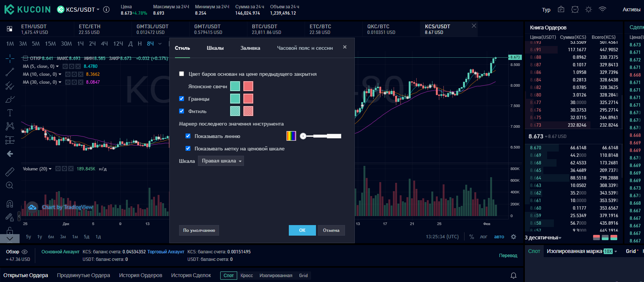The image size is (644, 282).
Task: Select the text annotation tool
Action: click(x=10, y=113)
